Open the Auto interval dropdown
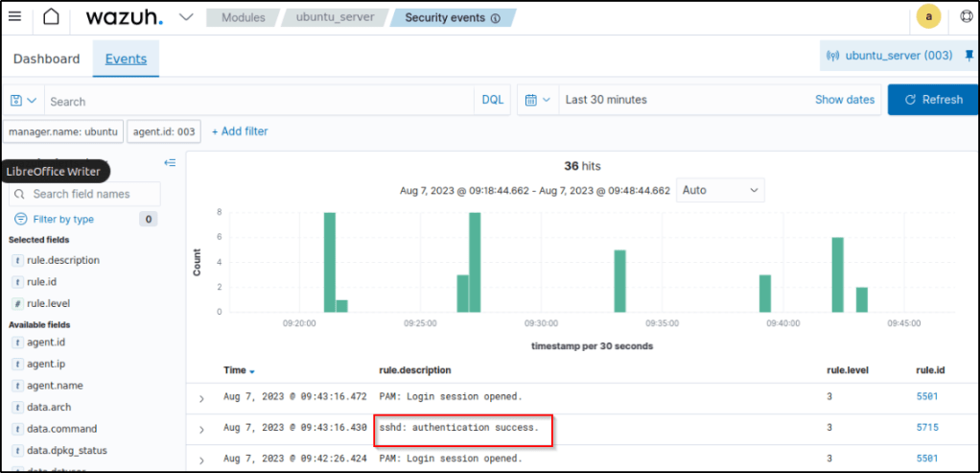980x473 pixels. [x=720, y=190]
